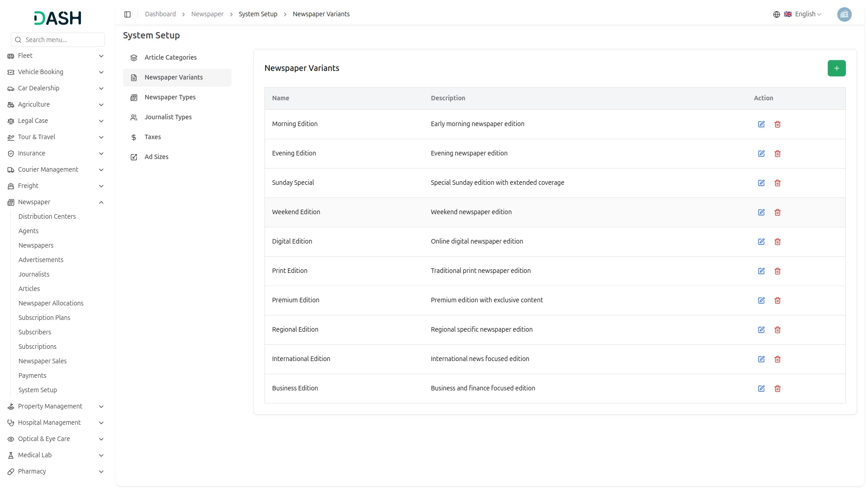Open the Subscribers sidebar link
The image size is (868, 488).
35,332
